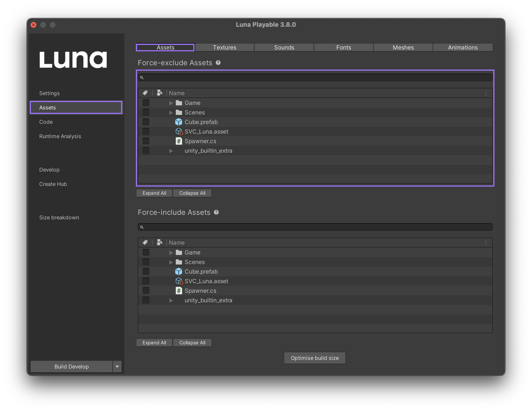Click the help icon next to Force-include Assets

click(216, 212)
